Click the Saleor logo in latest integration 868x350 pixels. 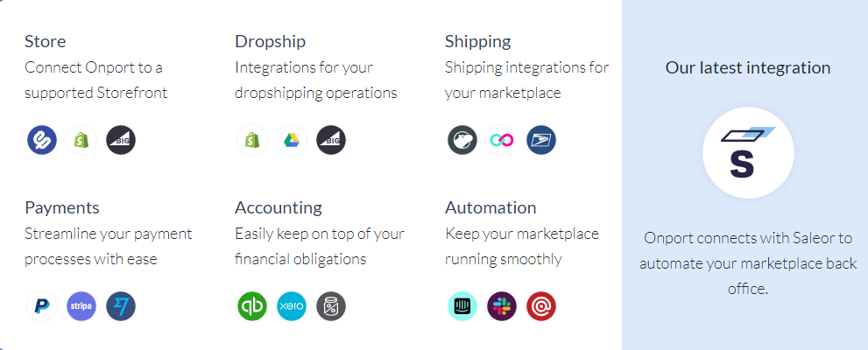click(x=748, y=152)
